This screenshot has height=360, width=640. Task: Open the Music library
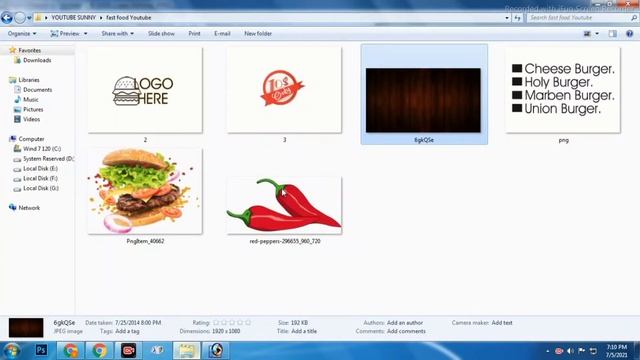pos(31,99)
